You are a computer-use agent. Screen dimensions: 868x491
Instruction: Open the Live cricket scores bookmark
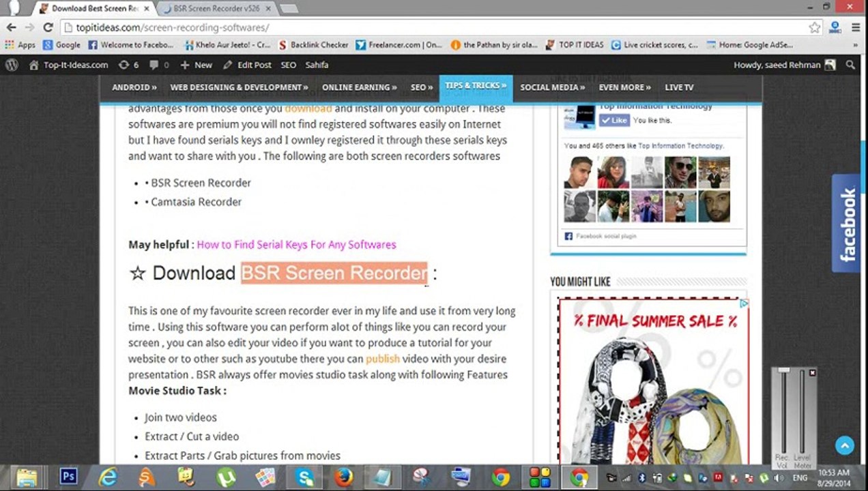pos(654,45)
